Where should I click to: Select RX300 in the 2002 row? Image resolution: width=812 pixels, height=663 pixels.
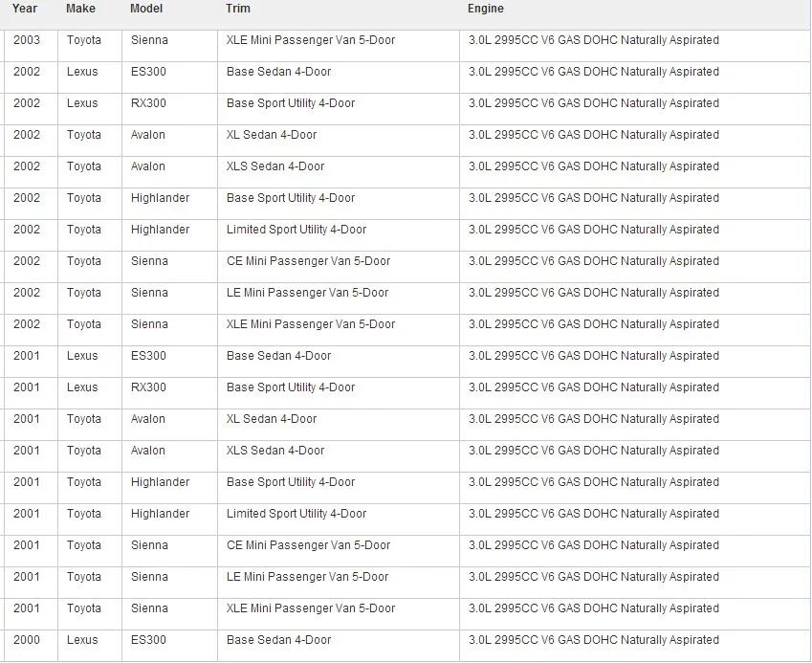click(x=148, y=103)
